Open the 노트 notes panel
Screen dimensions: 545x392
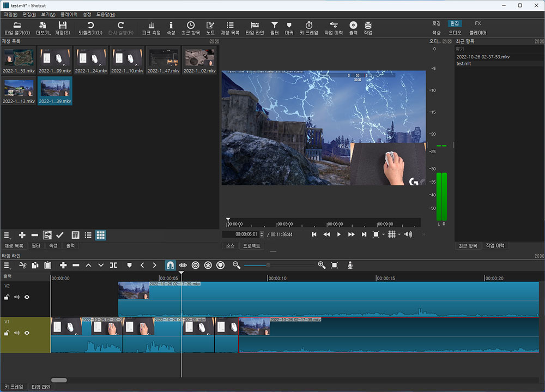click(x=210, y=28)
